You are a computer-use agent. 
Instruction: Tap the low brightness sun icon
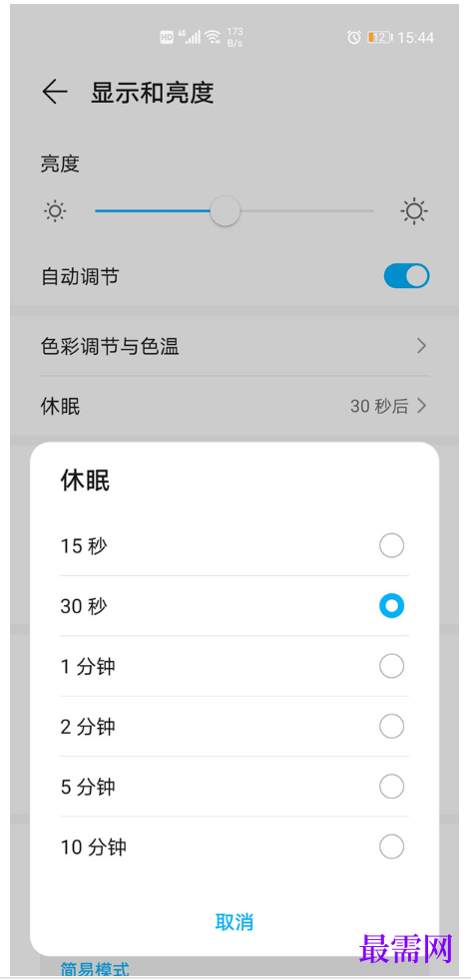click(x=55, y=211)
